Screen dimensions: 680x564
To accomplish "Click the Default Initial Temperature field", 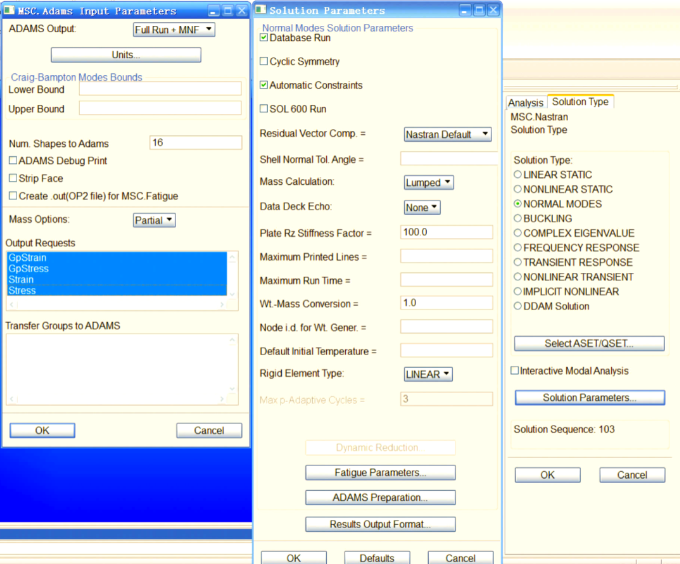I will point(446,350).
